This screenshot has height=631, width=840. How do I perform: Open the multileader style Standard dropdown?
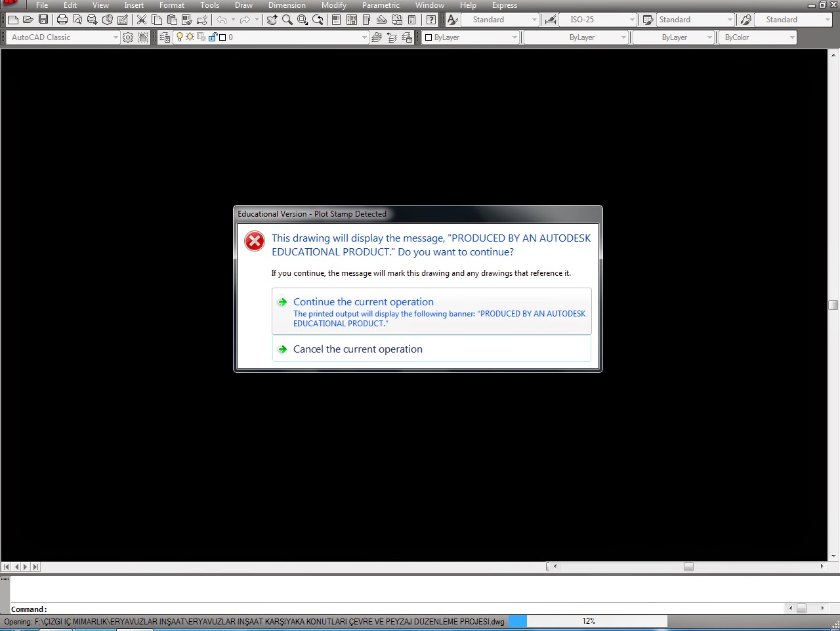pyautogui.click(x=827, y=20)
